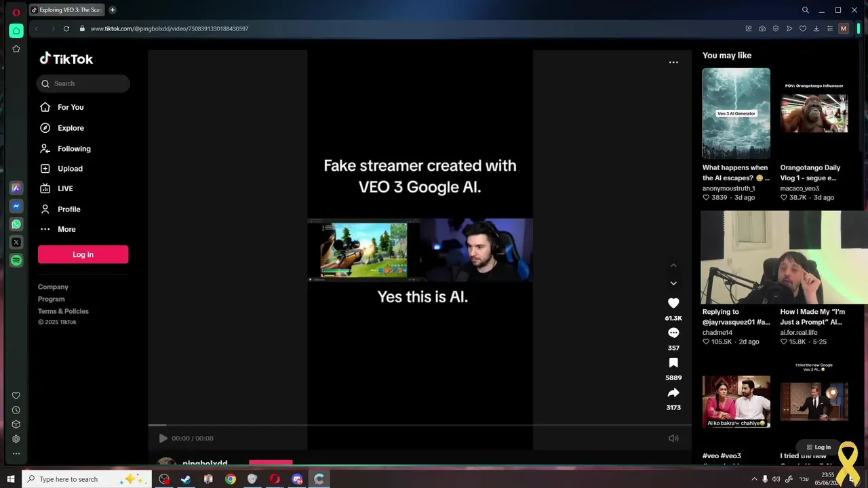Viewport: 868px width, 488px height.
Task: Open WhatsApp in Opera sidebar
Action: [16, 224]
